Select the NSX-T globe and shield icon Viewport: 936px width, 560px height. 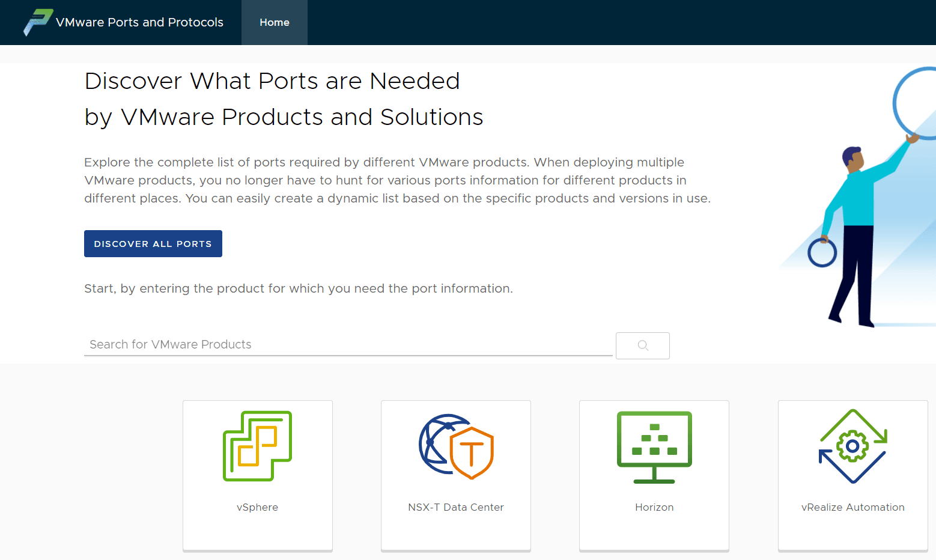pos(456,446)
